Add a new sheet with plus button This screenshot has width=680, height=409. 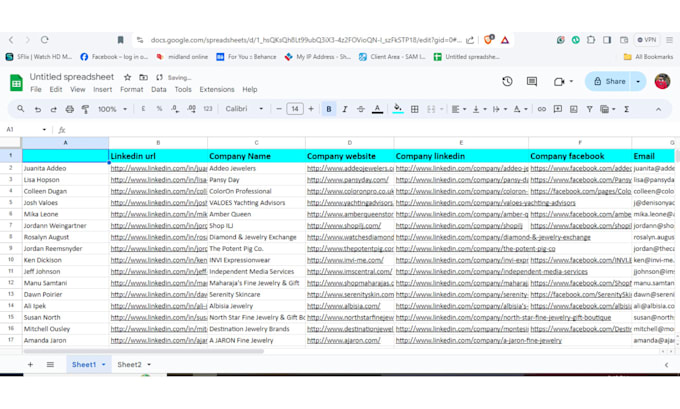point(30,364)
